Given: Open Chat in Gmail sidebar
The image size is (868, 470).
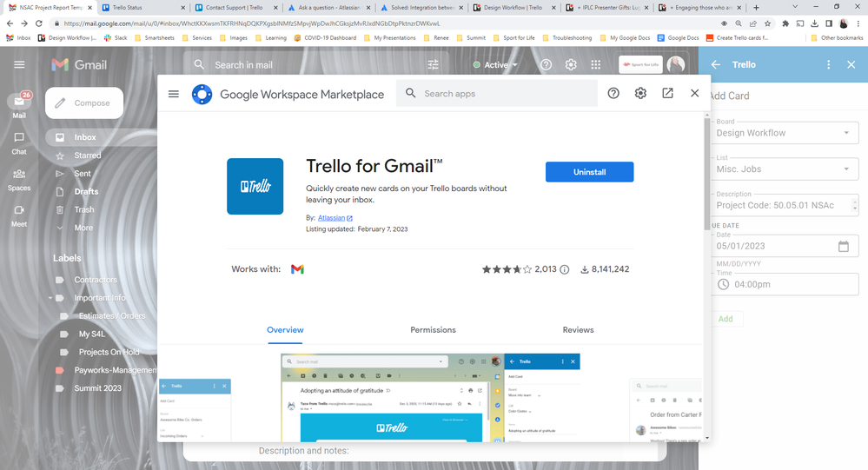Looking at the screenshot, I should click(19, 143).
